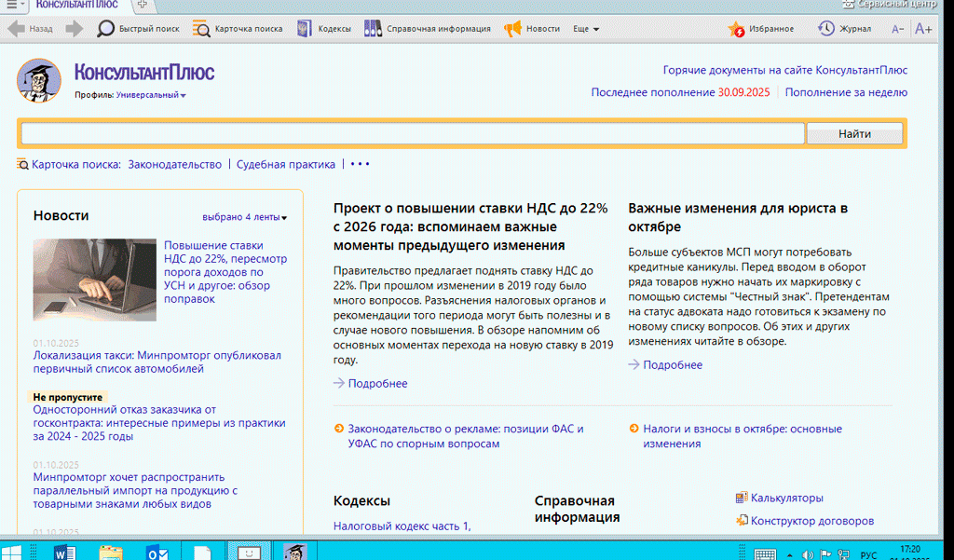Image resolution: width=954 pixels, height=560 pixels.
Task: Open the Калькуляторы link
Action: coord(786,499)
